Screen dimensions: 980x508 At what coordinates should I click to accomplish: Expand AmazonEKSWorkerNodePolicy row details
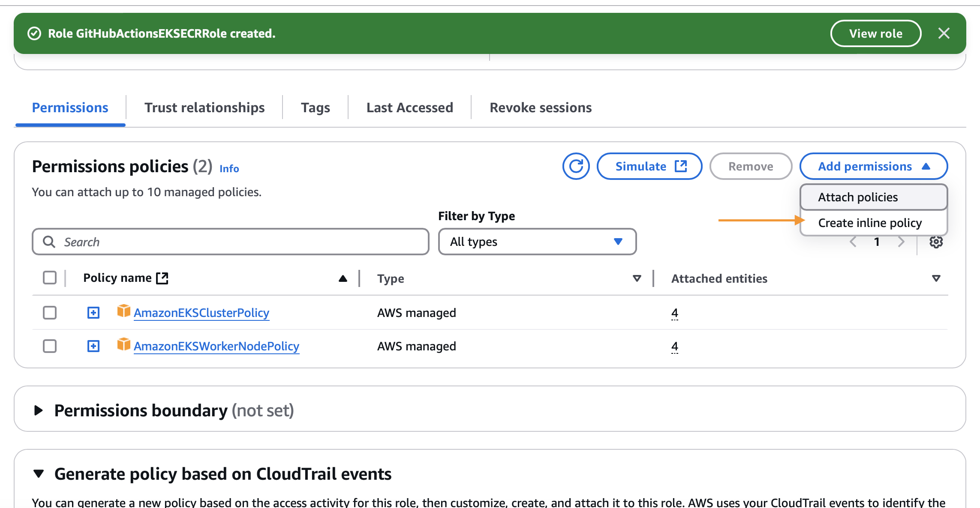pyautogui.click(x=93, y=346)
